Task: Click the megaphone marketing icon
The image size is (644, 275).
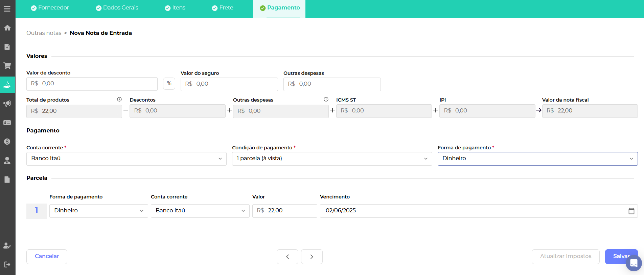Action: (7, 104)
